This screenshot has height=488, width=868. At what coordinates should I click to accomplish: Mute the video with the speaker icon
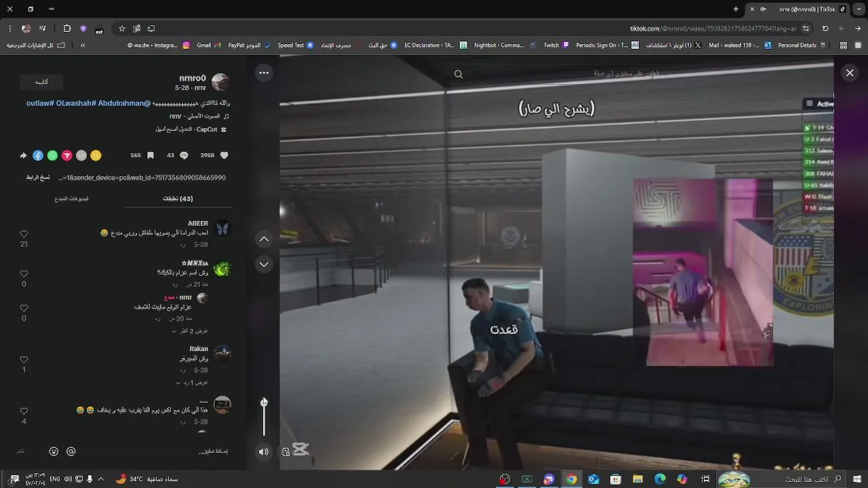(x=264, y=451)
